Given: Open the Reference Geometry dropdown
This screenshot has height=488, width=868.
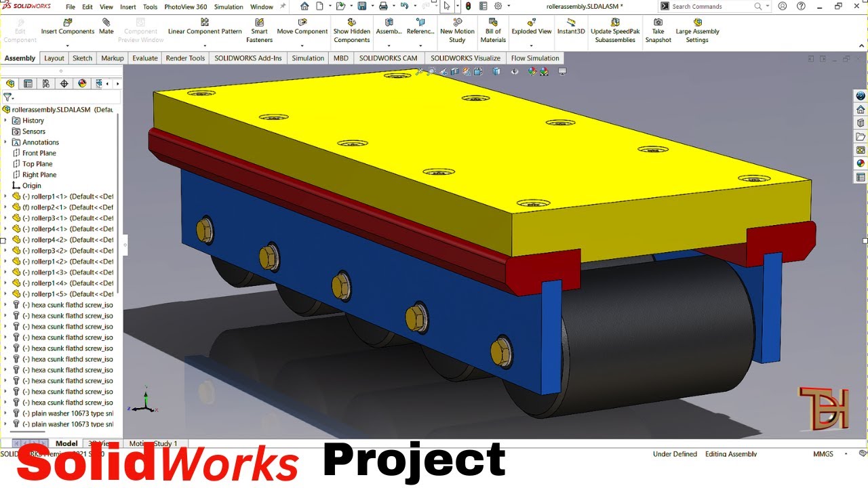Looking at the screenshot, I should (x=420, y=46).
